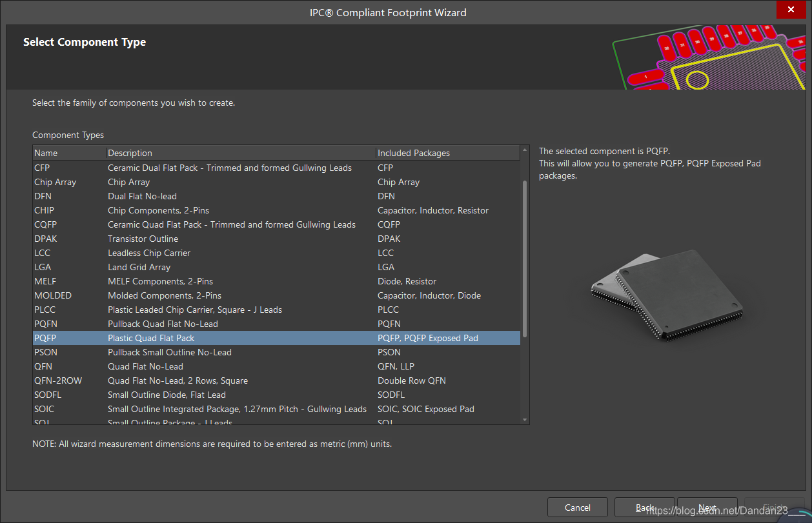This screenshot has width=812, height=523.
Task: Choose the MOLDED components row
Action: pyautogui.click(x=276, y=295)
